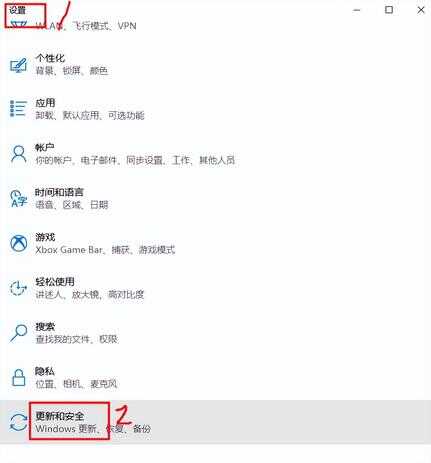The height and width of the screenshot is (463, 431).
Task: Click the 搜索 magnifier icon
Action: [x=18, y=333]
